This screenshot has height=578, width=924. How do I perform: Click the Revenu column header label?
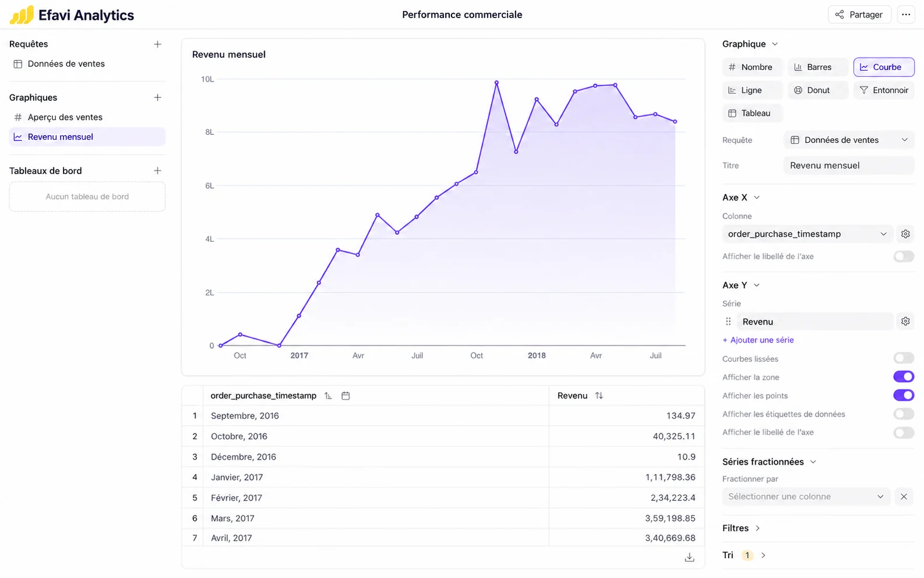572,396
